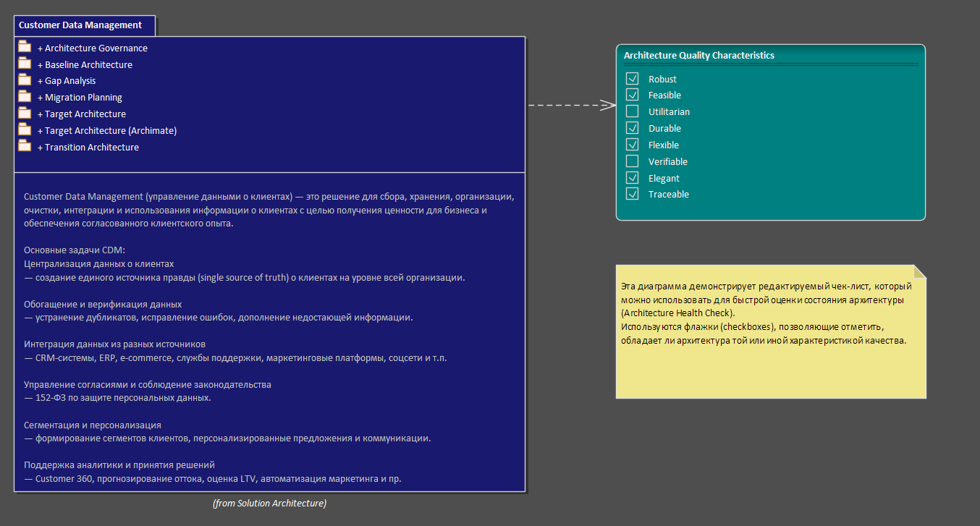Enable the Utilitarian checkbox

point(633,111)
